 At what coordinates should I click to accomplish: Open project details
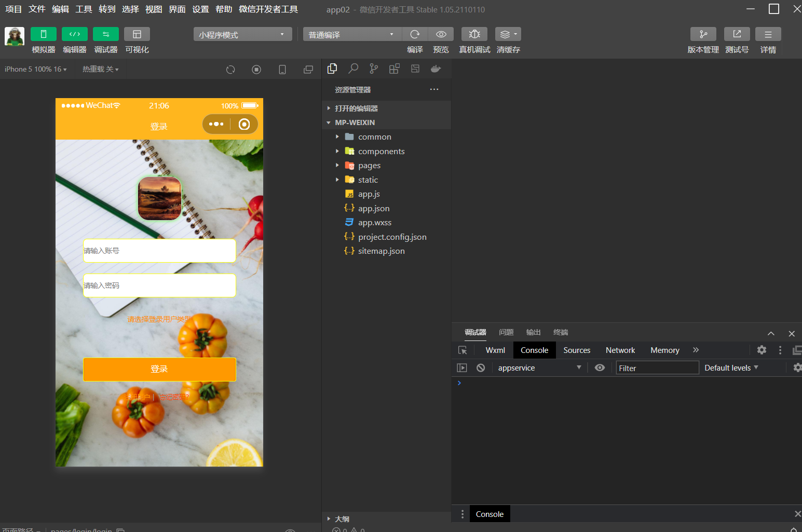[768, 34]
